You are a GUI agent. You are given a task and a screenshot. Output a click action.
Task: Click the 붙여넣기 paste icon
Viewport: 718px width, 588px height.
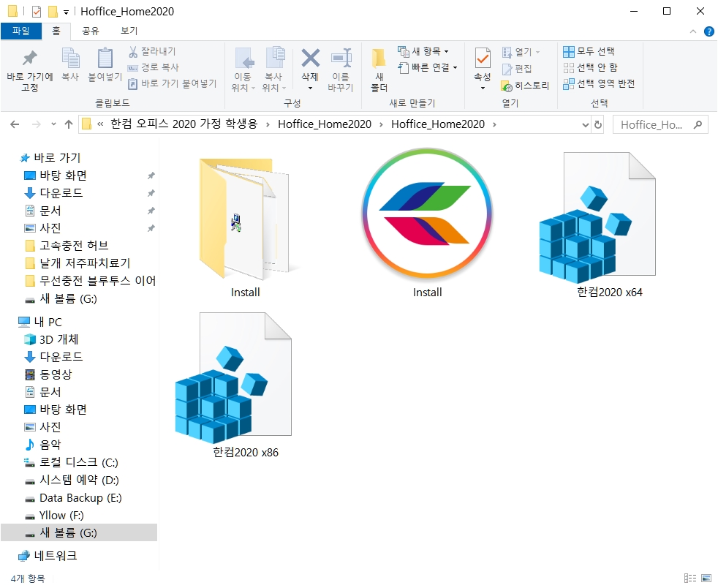pyautogui.click(x=105, y=64)
